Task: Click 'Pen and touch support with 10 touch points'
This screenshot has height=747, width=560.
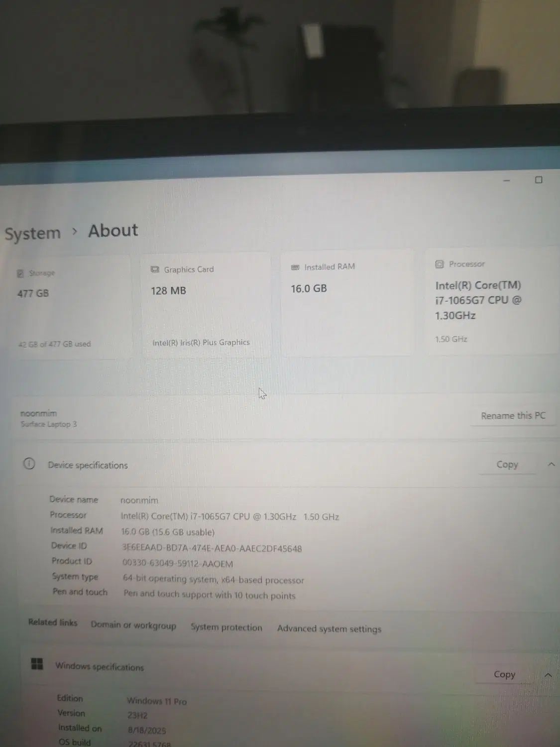Action: point(210,595)
